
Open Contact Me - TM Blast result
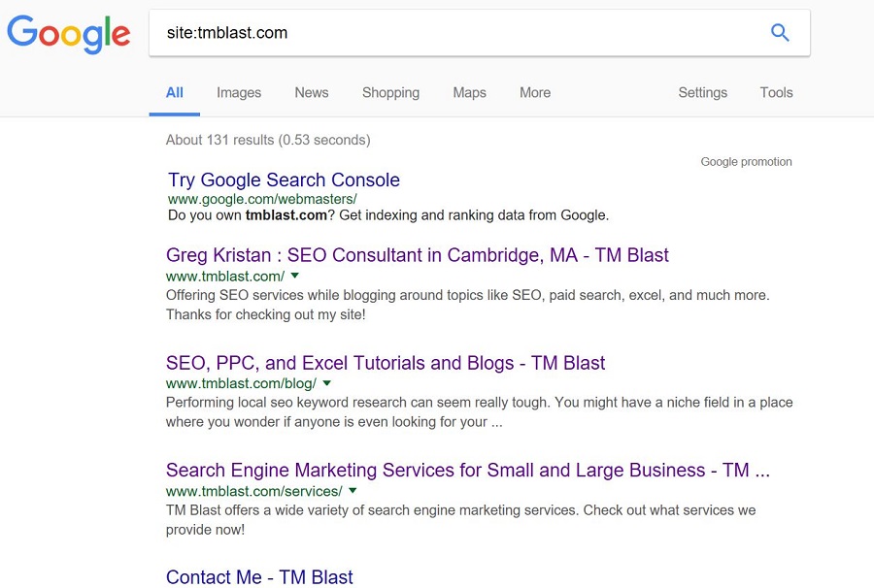[x=259, y=577]
